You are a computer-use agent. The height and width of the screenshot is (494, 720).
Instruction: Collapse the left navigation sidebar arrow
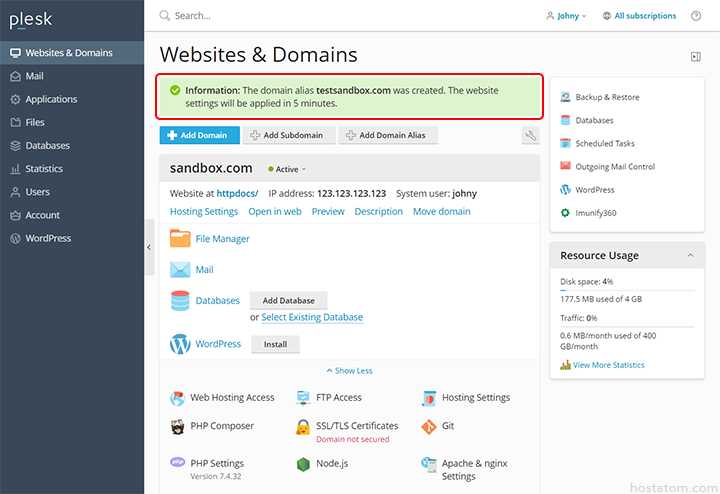[149, 246]
